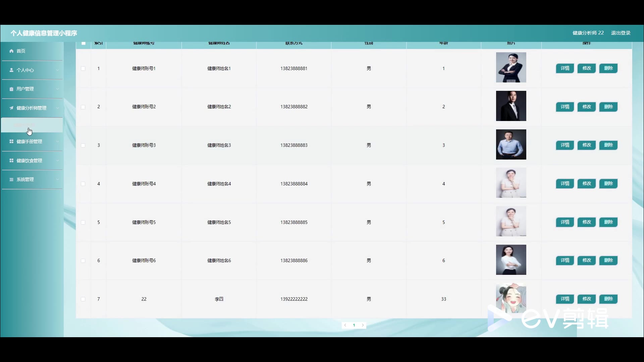This screenshot has height=362, width=644.
Task: Click the grid icon for 健康手册管理
Action: pyautogui.click(x=11, y=141)
